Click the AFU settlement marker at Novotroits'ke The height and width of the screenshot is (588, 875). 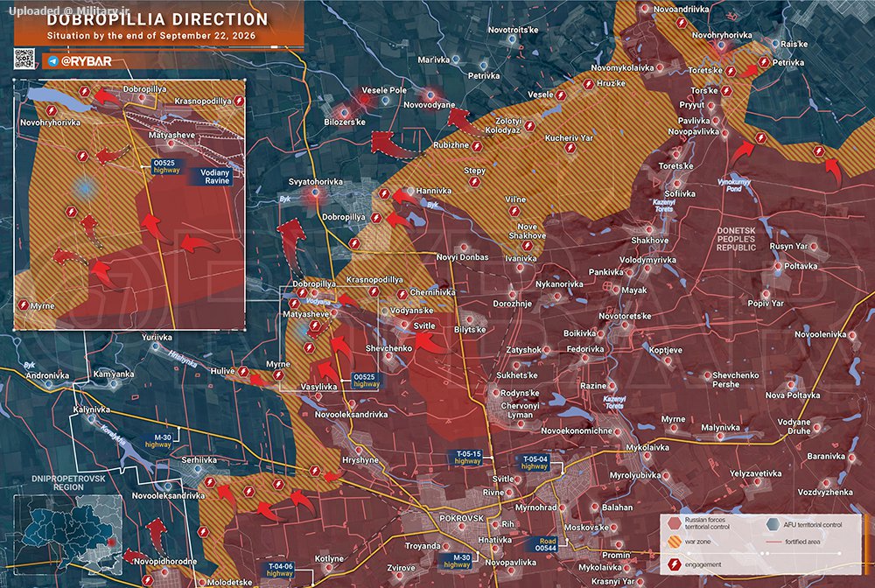[x=512, y=39]
